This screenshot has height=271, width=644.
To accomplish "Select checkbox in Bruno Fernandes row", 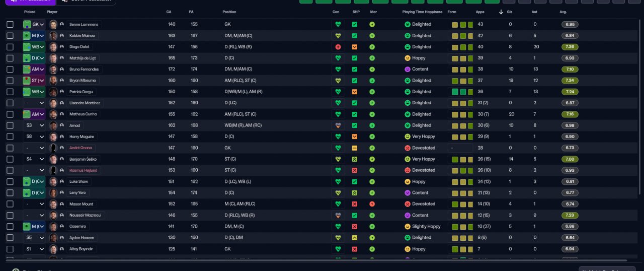I will pyautogui.click(x=10, y=70).
